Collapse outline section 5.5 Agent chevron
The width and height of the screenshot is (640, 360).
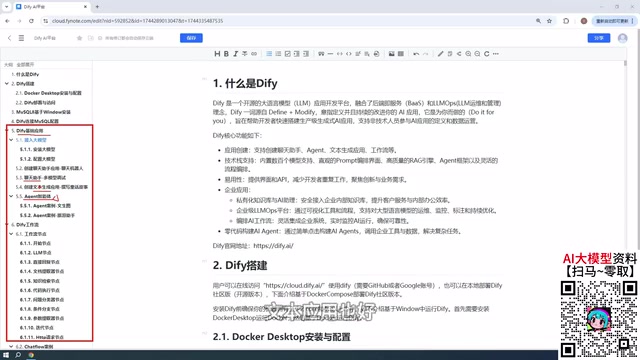coord(11,196)
